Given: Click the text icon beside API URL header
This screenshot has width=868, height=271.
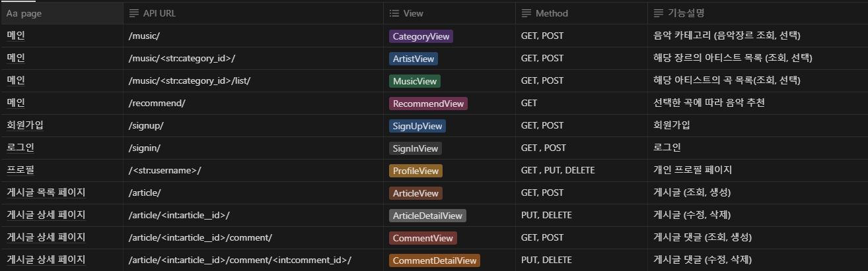Looking at the screenshot, I should 134,13.
